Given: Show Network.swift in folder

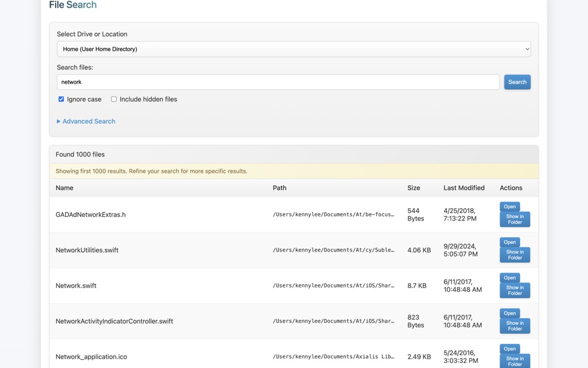Looking at the screenshot, I should [x=514, y=290].
